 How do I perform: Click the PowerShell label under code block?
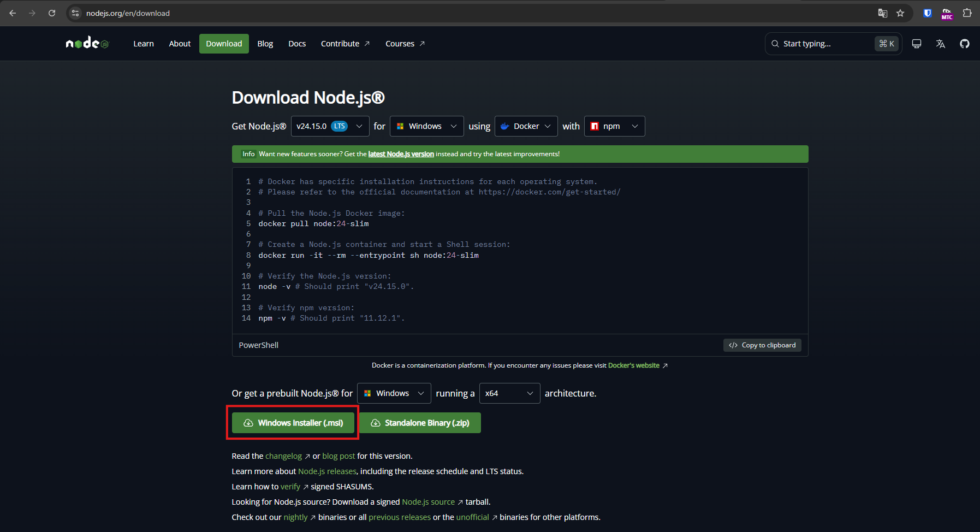(x=259, y=345)
